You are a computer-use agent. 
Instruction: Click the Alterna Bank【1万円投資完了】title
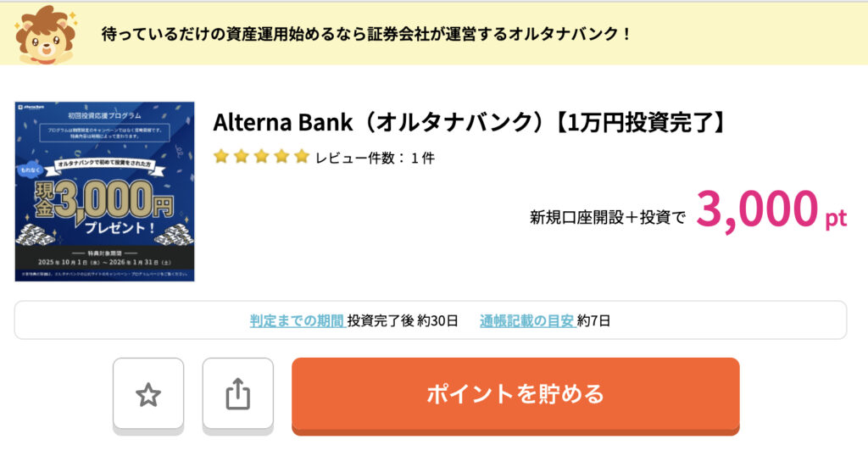470,122
